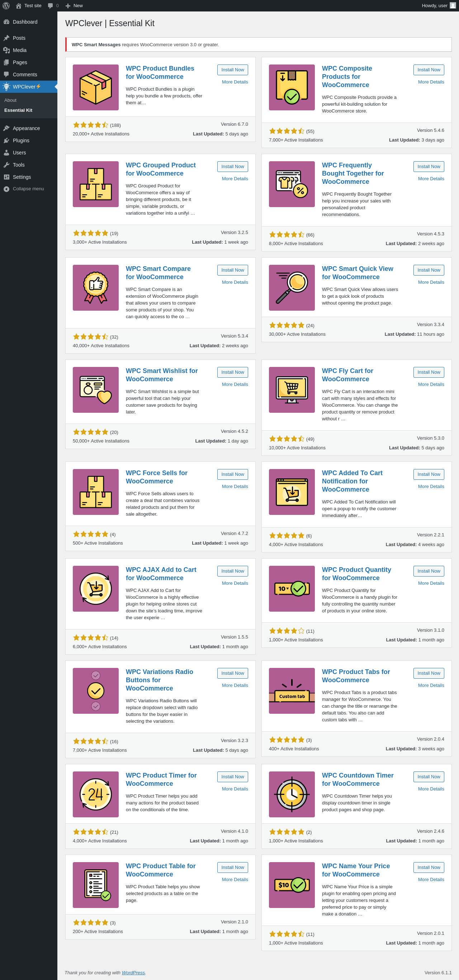The height and width of the screenshot is (980, 459).
Task: Install WPC Smart Wishlist plugin
Action: (232, 372)
